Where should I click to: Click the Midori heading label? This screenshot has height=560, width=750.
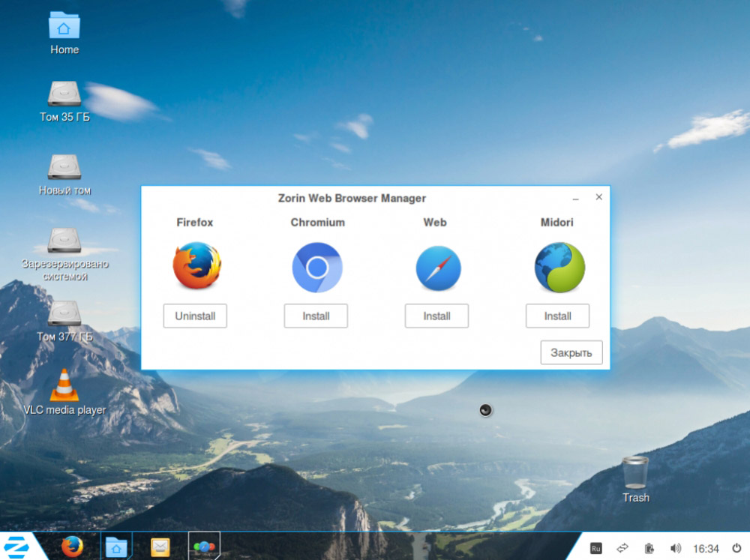(556, 223)
